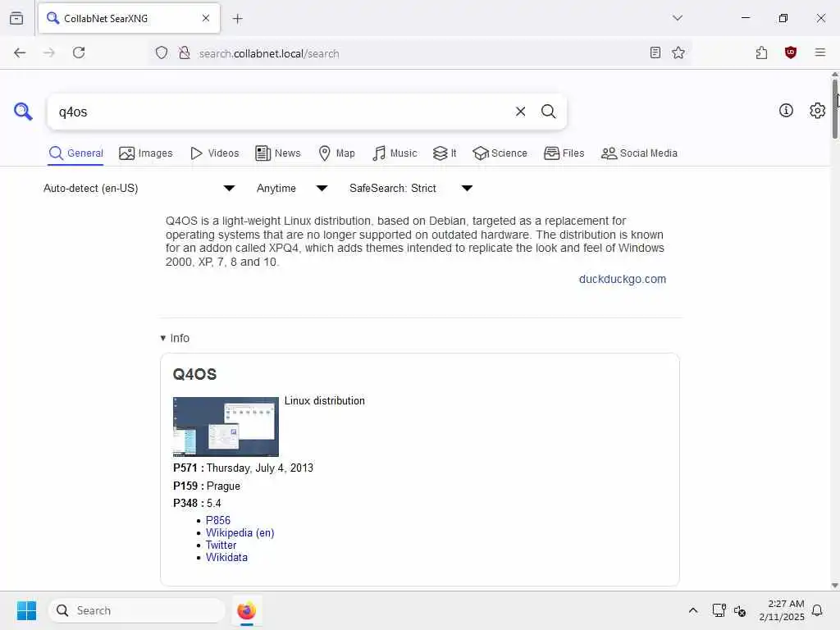Open the Extensions puzzle icon

[x=761, y=52]
